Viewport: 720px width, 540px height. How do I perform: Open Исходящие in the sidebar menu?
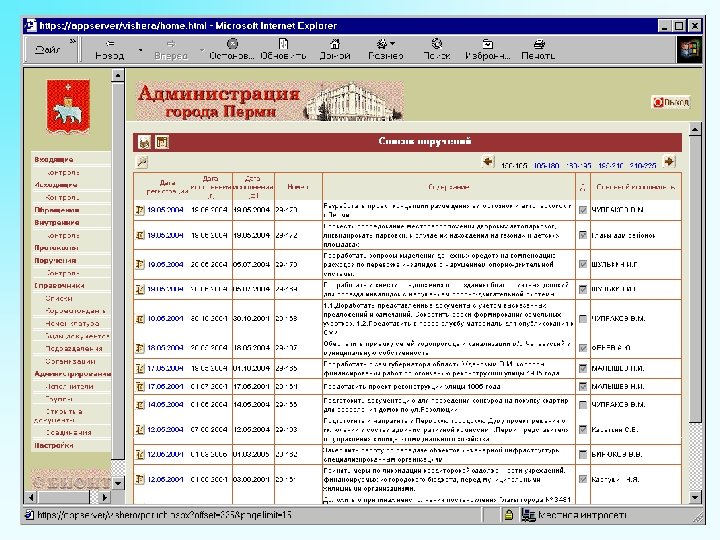(x=56, y=185)
